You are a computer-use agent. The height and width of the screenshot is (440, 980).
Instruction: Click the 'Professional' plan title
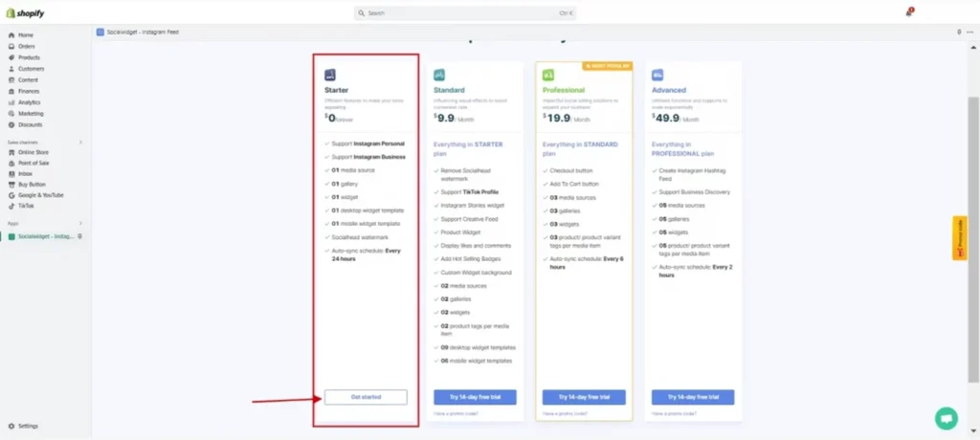tap(564, 90)
